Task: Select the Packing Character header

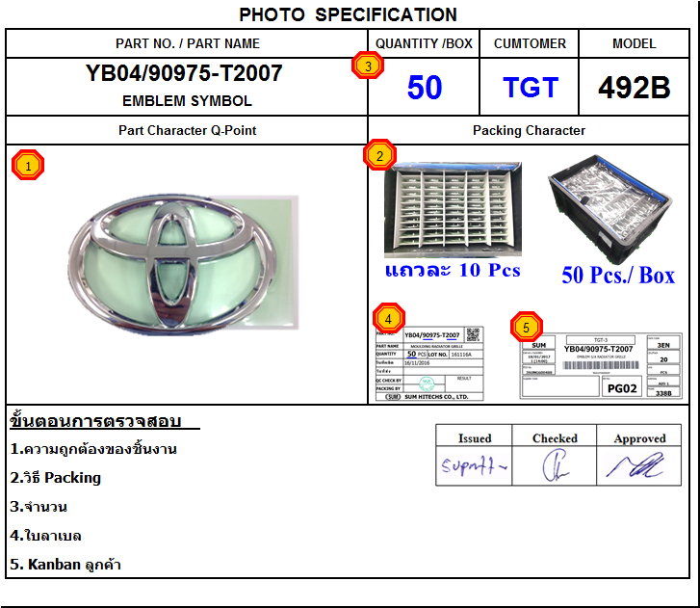Action: click(529, 130)
